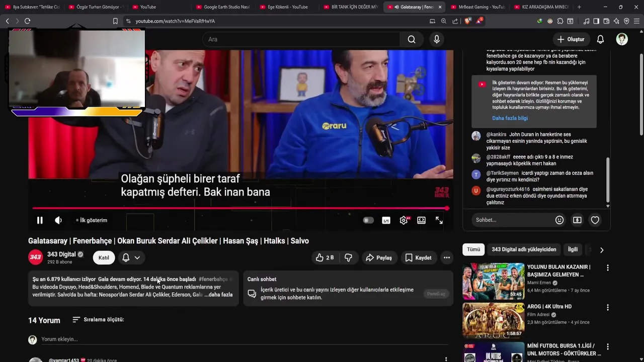Image resolution: width=644 pixels, height=362 pixels.
Task: Expand the description with ...daha fazla
Action: click(218, 295)
